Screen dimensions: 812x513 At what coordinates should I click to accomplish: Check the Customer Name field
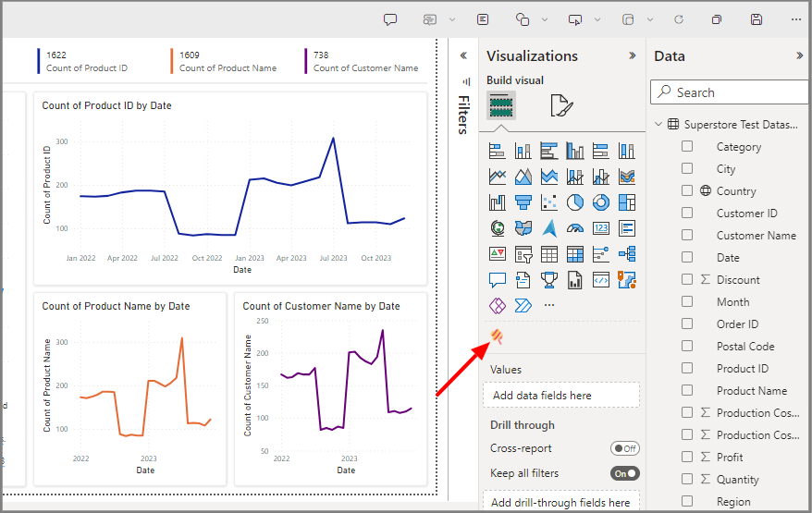click(x=687, y=235)
